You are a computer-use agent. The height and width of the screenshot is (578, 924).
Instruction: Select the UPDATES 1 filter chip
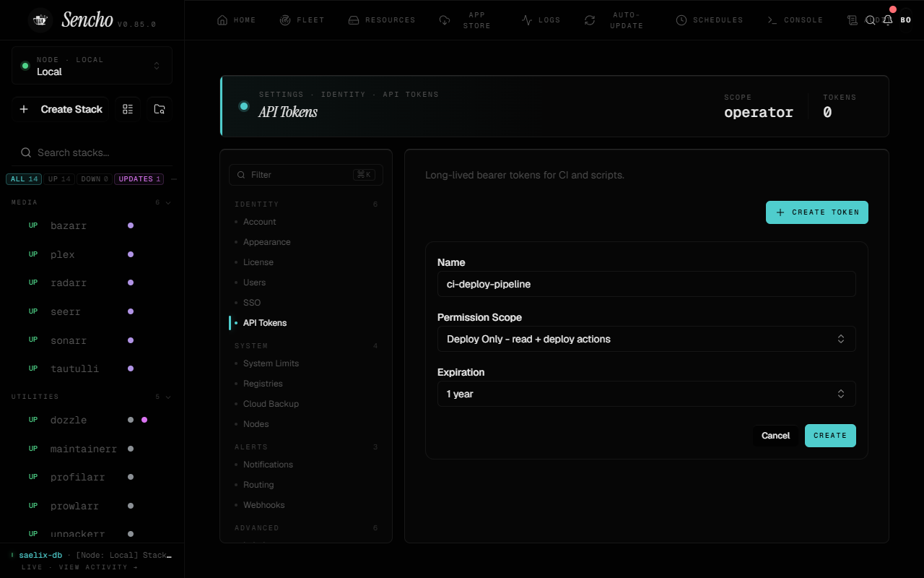click(139, 179)
